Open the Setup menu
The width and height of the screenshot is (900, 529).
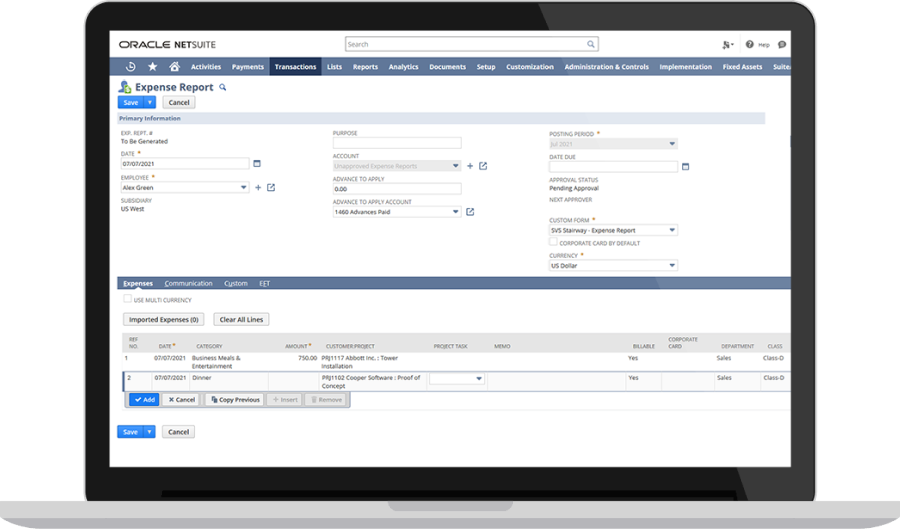pyautogui.click(x=486, y=67)
